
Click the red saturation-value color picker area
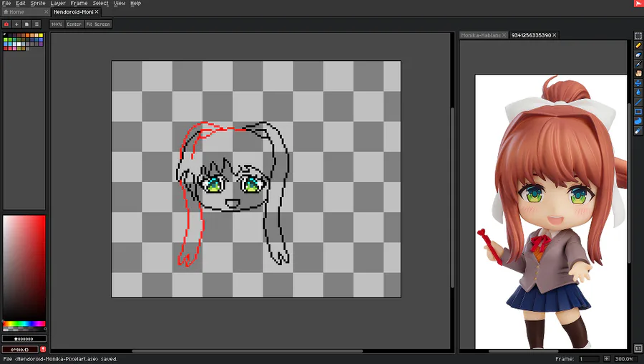pyautogui.click(x=24, y=268)
